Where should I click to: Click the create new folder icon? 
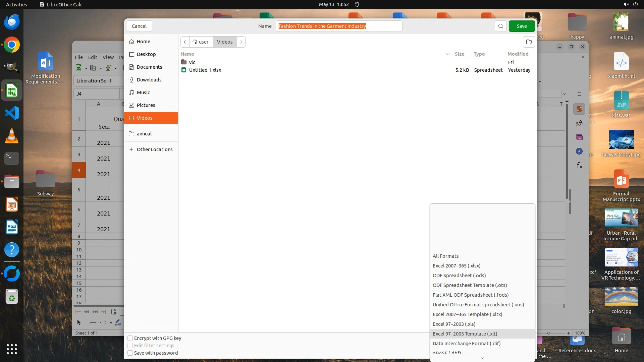point(529,42)
